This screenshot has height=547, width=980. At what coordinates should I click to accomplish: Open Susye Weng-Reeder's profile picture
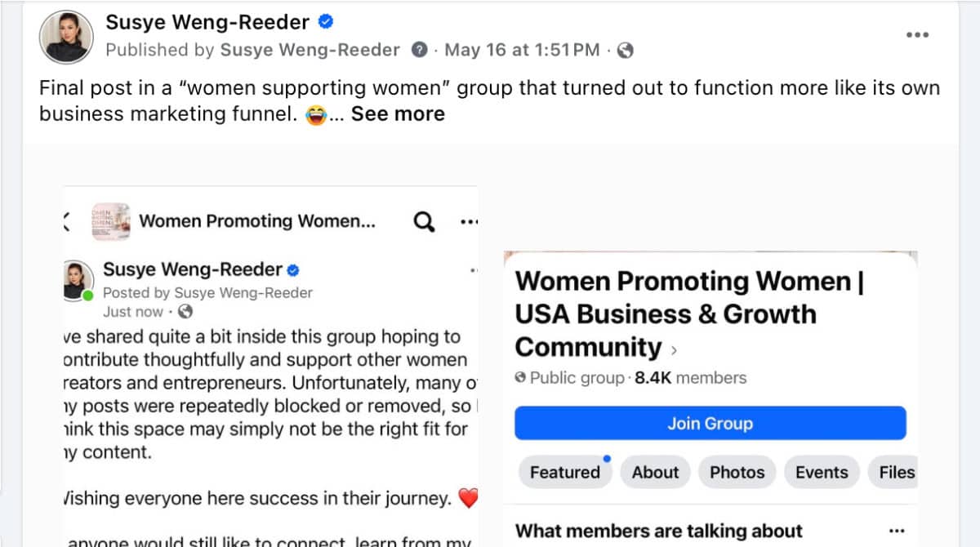pyautogui.click(x=67, y=36)
